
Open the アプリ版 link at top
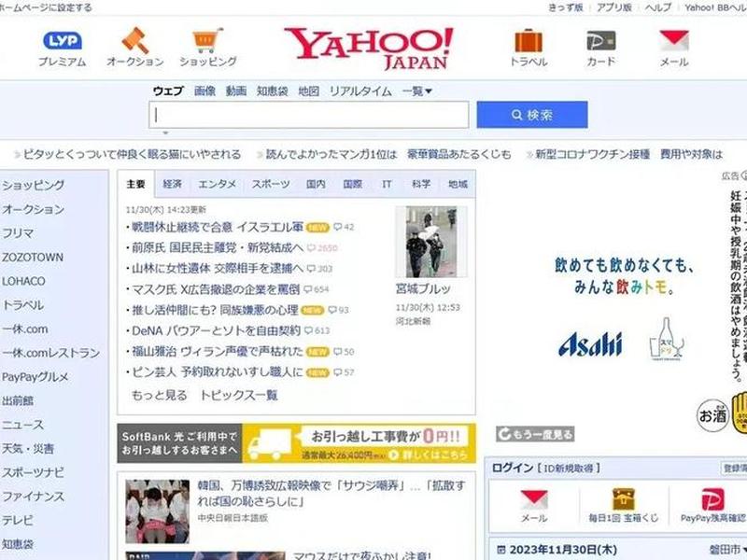614,7
